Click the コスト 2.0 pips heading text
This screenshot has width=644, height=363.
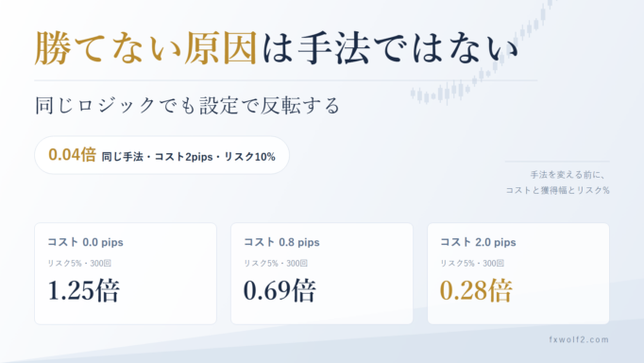(x=478, y=242)
